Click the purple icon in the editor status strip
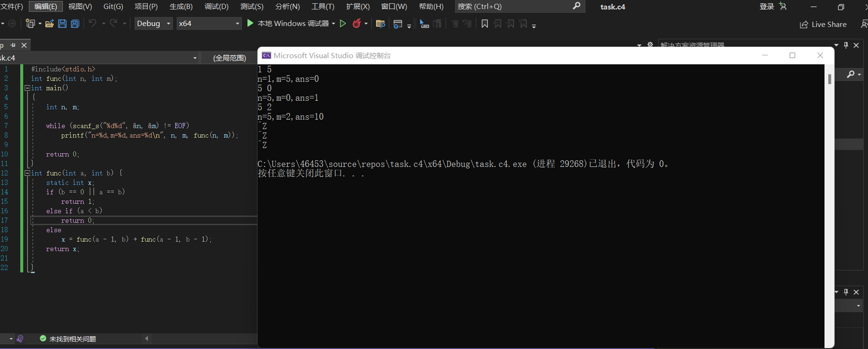 [20, 339]
